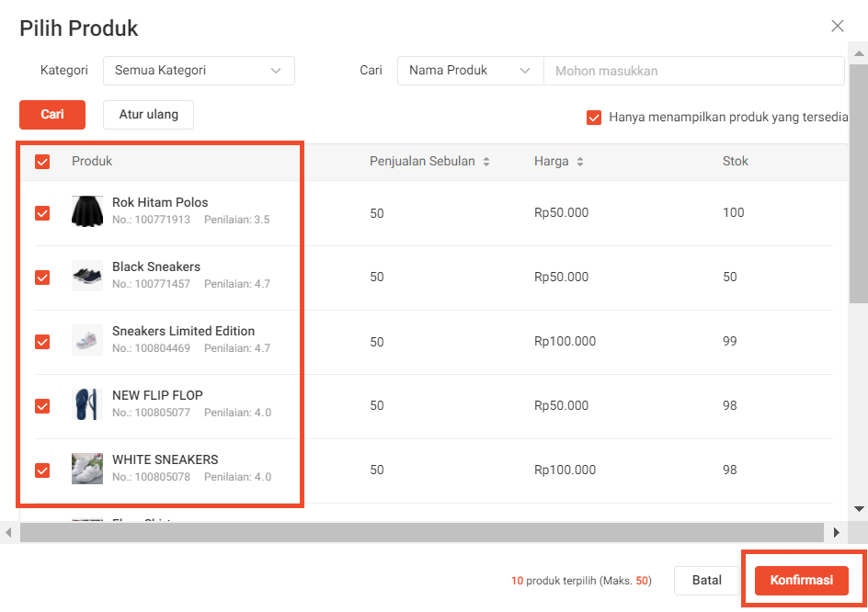The height and width of the screenshot is (612, 868).
Task: Open the Nama Produk search type dropdown
Action: click(x=470, y=70)
